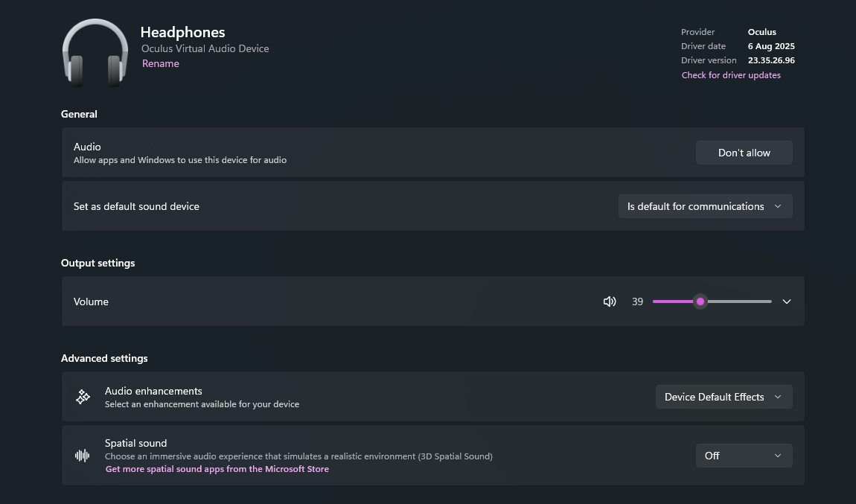
Task: Click the Audio enhancements sparkle icon
Action: point(83,397)
